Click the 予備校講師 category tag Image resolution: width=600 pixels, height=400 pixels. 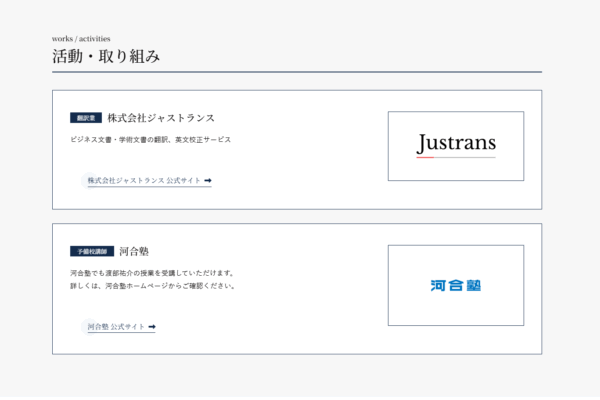click(92, 251)
